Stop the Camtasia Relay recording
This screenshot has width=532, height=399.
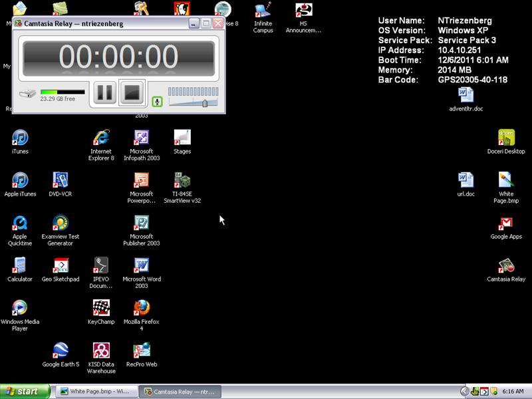[132, 92]
